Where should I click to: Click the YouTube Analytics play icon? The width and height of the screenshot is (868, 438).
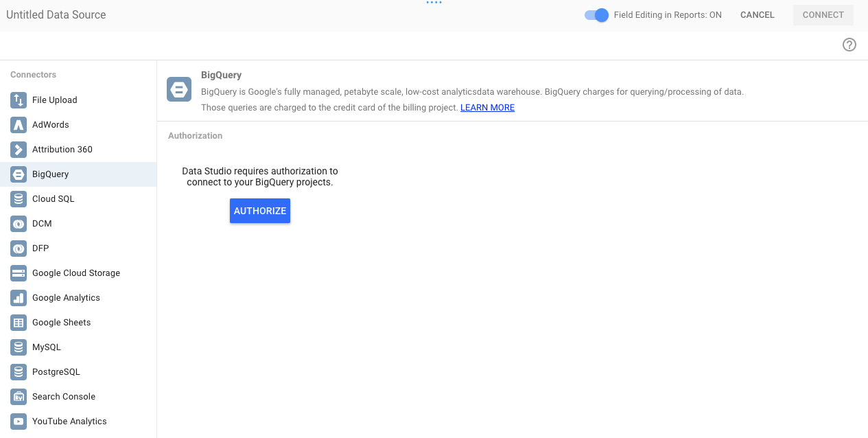tap(19, 422)
